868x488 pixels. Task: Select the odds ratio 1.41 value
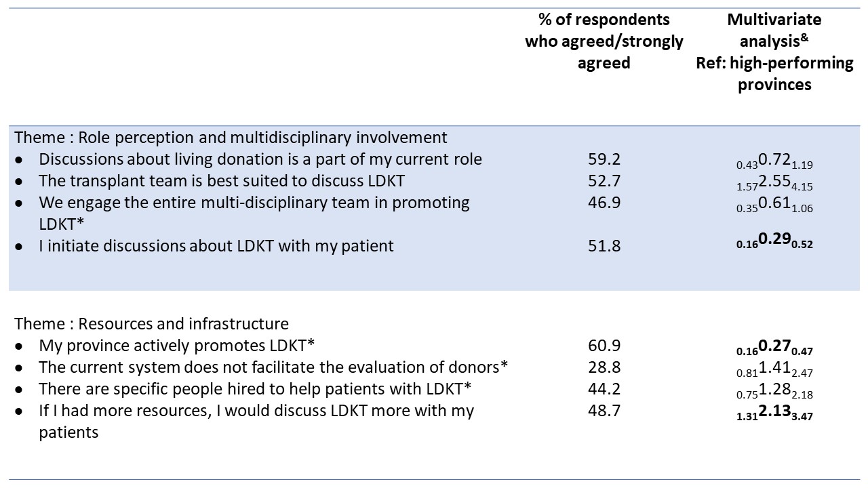pyautogui.click(x=774, y=369)
